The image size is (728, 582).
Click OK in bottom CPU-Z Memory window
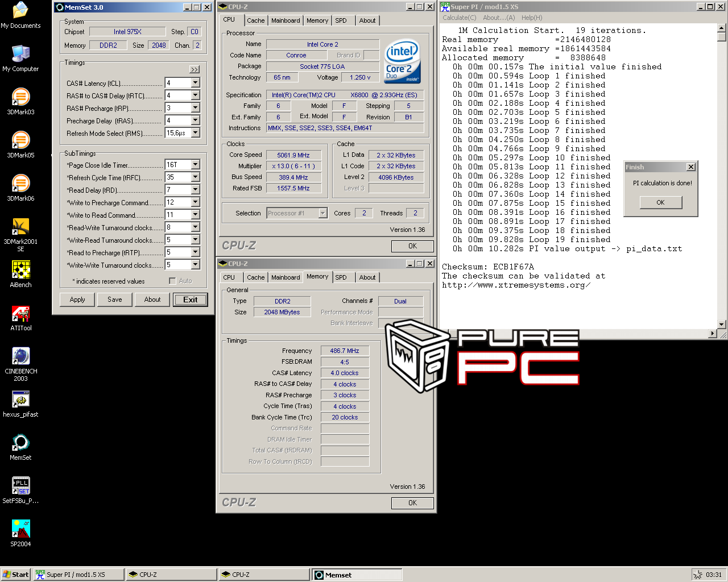click(x=412, y=503)
